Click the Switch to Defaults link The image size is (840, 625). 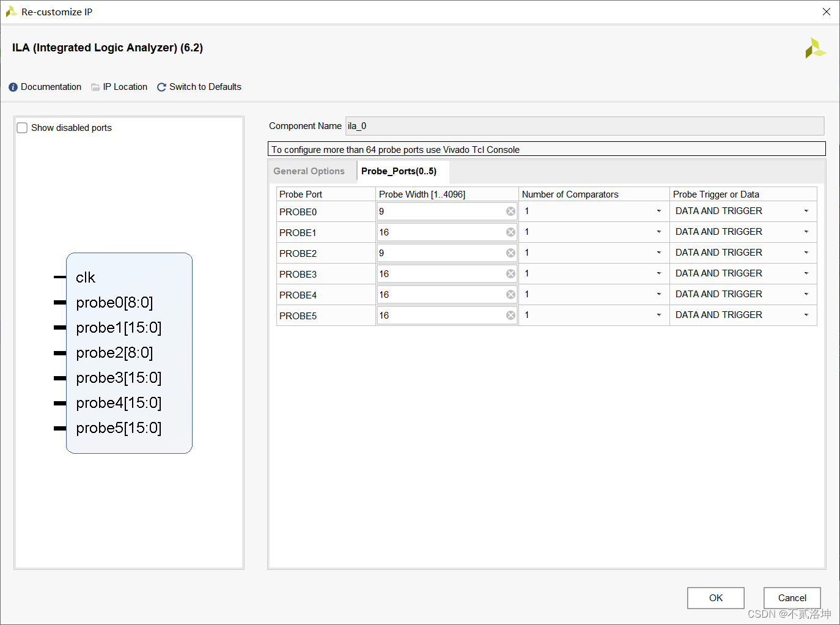(205, 87)
